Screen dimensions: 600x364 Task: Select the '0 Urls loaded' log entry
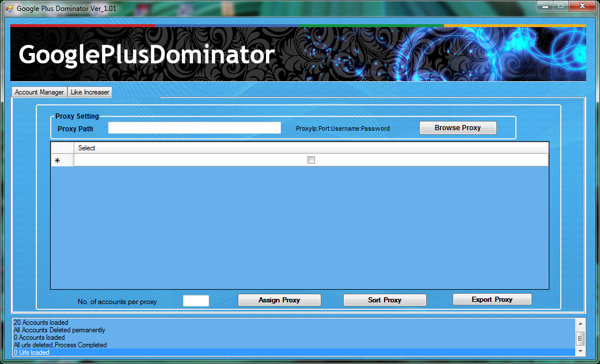(294, 352)
